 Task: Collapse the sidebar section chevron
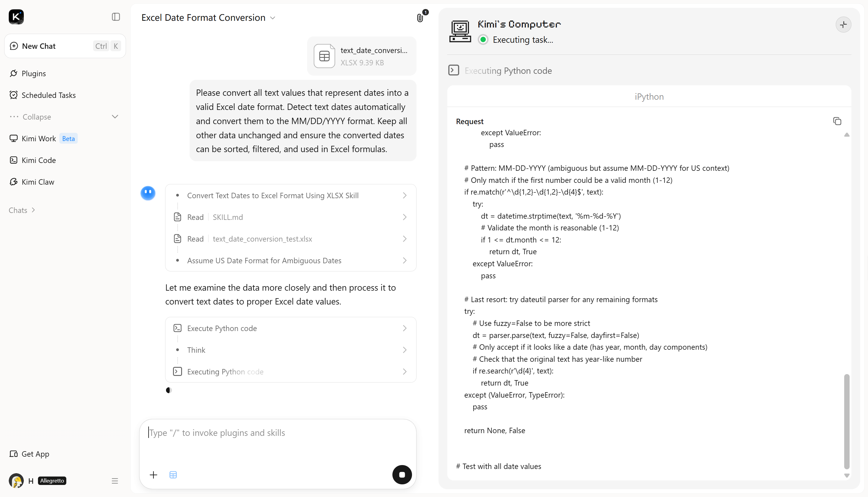point(115,117)
